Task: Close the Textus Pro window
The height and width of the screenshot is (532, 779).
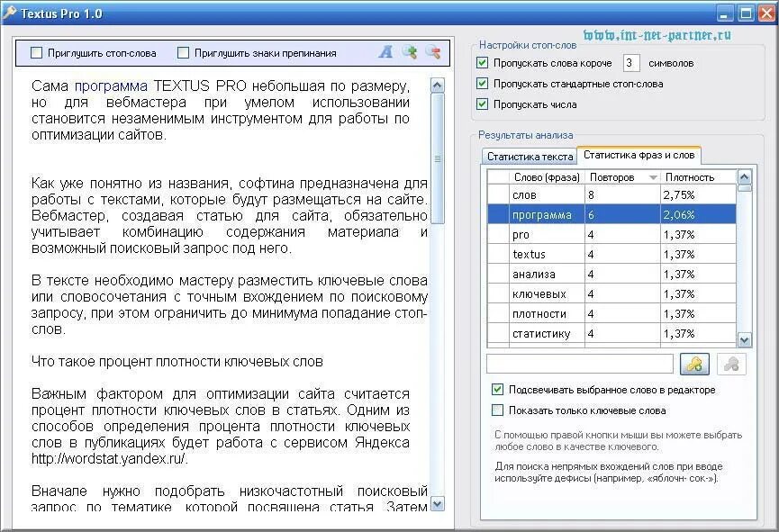Action: tap(766, 14)
